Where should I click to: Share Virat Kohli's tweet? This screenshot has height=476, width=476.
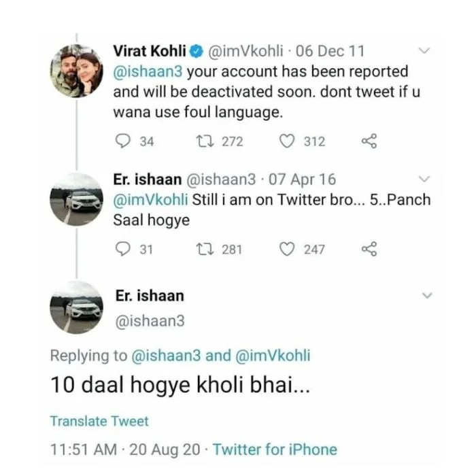click(369, 141)
